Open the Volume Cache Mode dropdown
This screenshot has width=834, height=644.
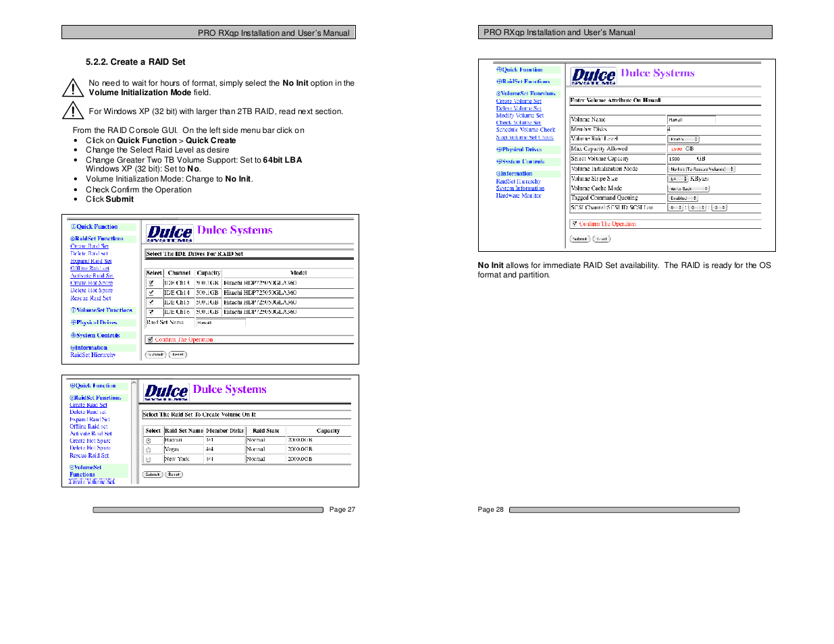coord(688,189)
